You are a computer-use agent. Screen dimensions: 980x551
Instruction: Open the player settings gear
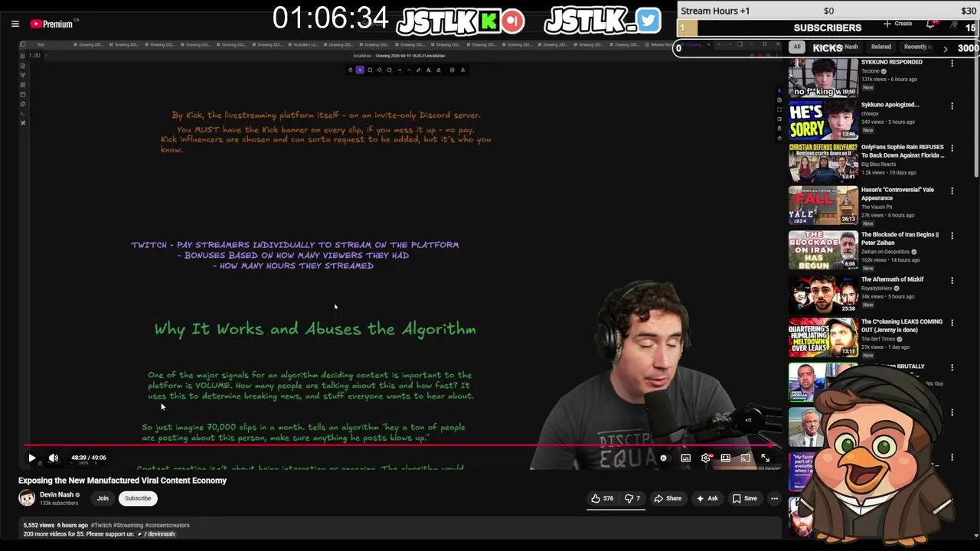pos(706,458)
